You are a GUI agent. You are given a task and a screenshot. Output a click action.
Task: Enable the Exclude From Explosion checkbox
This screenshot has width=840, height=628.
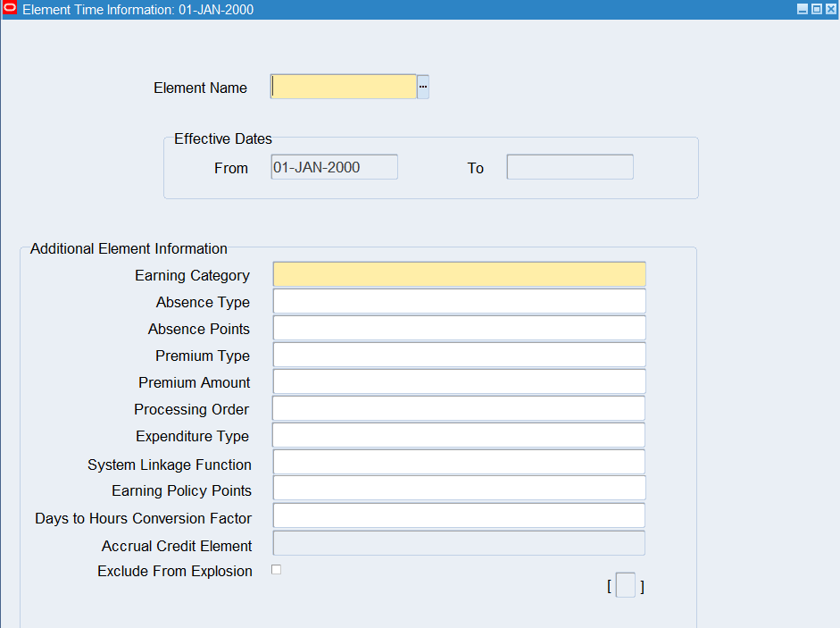(x=276, y=570)
